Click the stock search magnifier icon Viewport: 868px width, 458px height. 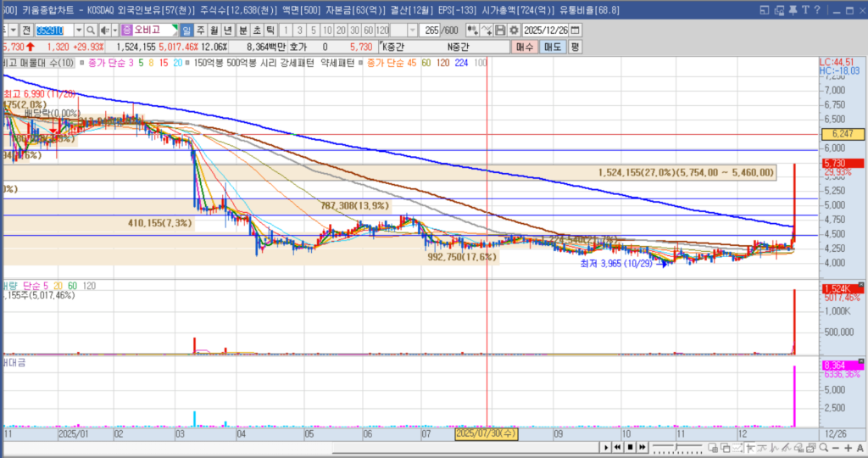coord(90,30)
